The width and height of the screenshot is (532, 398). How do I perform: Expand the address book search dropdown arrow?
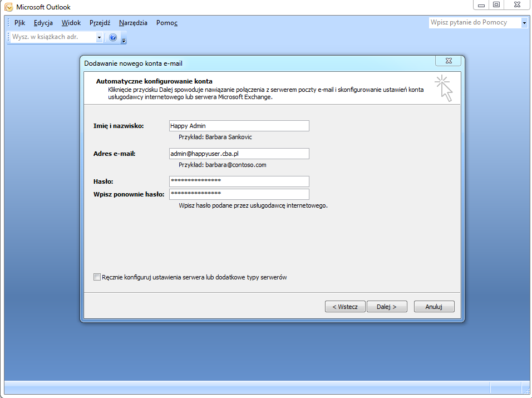[x=99, y=37]
